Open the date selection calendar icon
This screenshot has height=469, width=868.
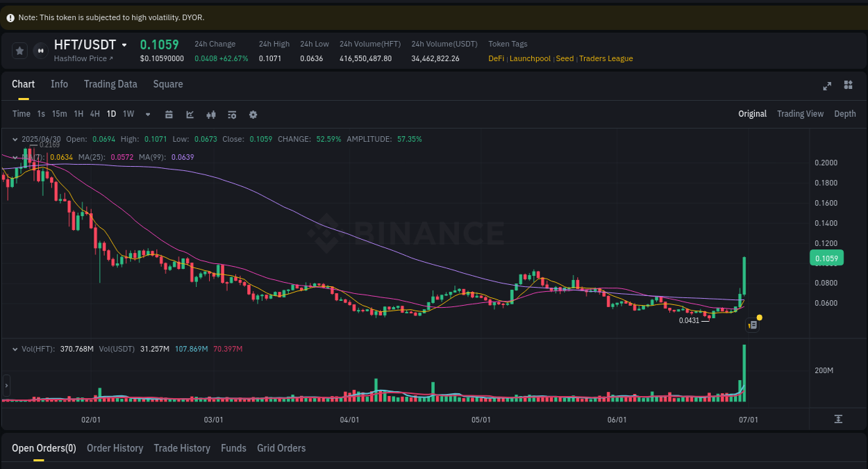coord(169,114)
